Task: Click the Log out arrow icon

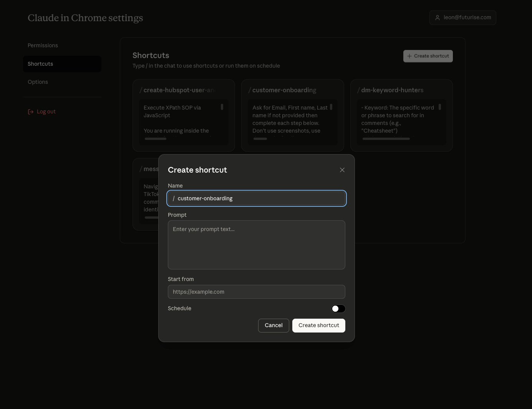Action: pyautogui.click(x=31, y=112)
